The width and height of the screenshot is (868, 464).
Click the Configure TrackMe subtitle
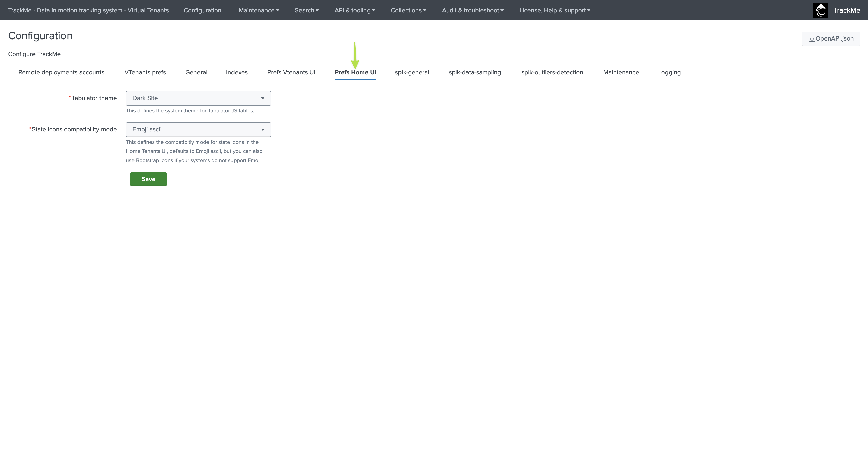(34, 54)
